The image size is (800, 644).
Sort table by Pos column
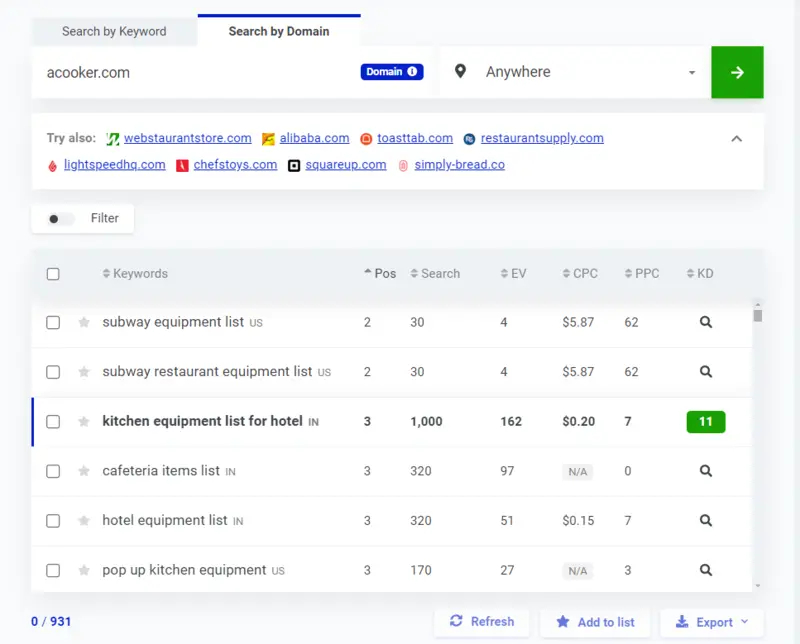[380, 274]
